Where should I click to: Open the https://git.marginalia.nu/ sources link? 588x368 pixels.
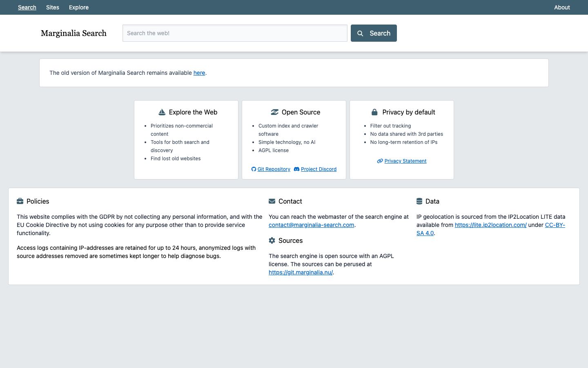(x=301, y=272)
